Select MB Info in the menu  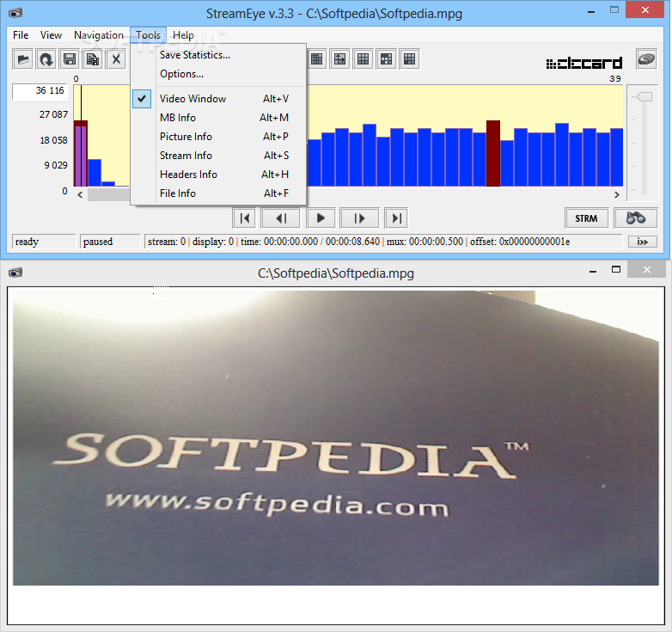[218, 118]
